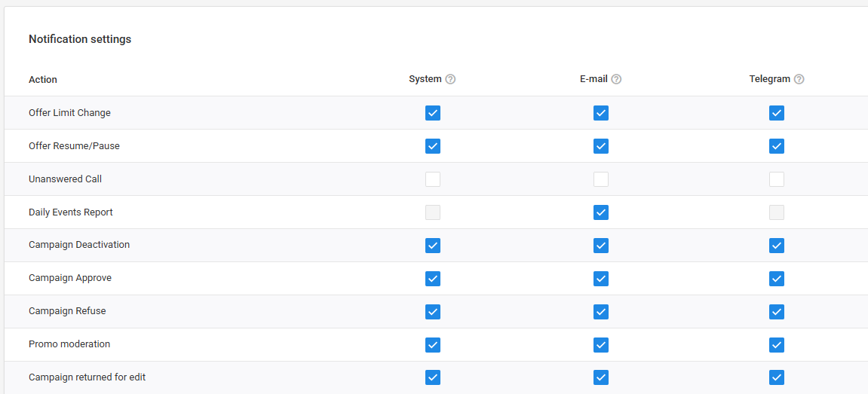Uncheck System for Campaign returned for edit

[x=433, y=377]
